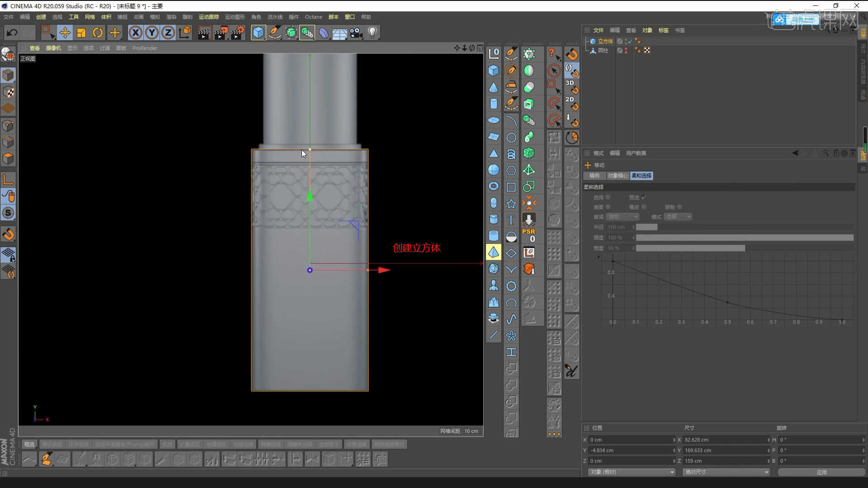The width and height of the screenshot is (868, 488).
Task: Toggle 表面 checkbox
Action: point(608,207)
